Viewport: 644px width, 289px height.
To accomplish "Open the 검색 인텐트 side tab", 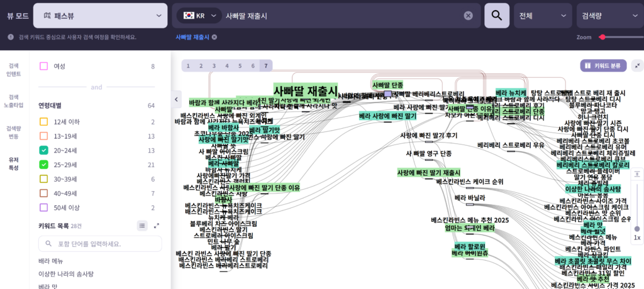I will (x=14, y=70).
